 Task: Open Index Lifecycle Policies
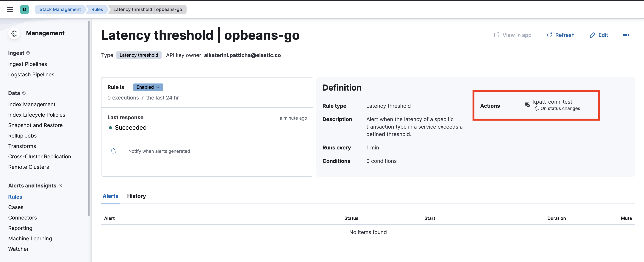(x=37, y=115)
